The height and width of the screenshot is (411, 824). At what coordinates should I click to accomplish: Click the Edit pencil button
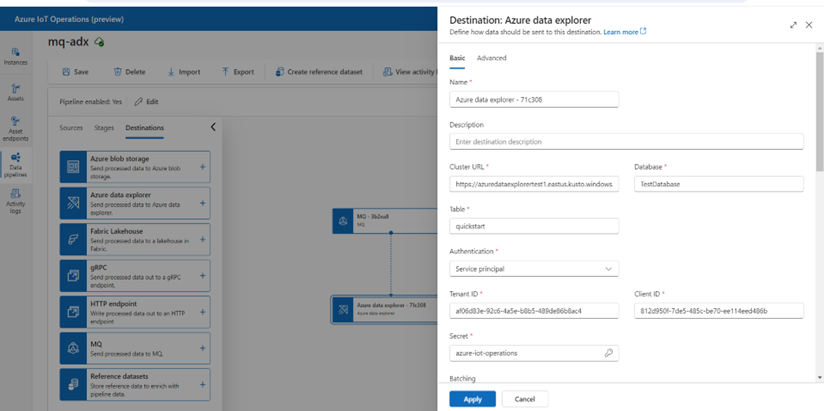tap(147, 102)
